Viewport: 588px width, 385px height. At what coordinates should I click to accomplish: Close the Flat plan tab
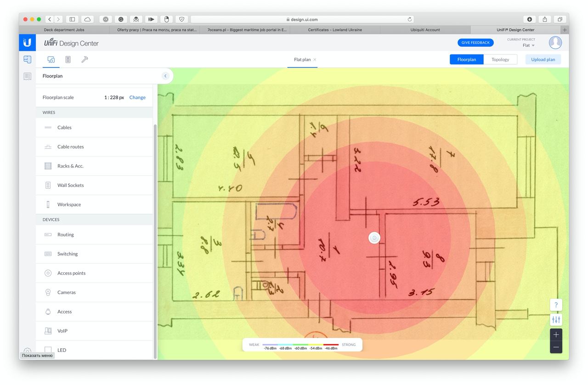(315, 60)
